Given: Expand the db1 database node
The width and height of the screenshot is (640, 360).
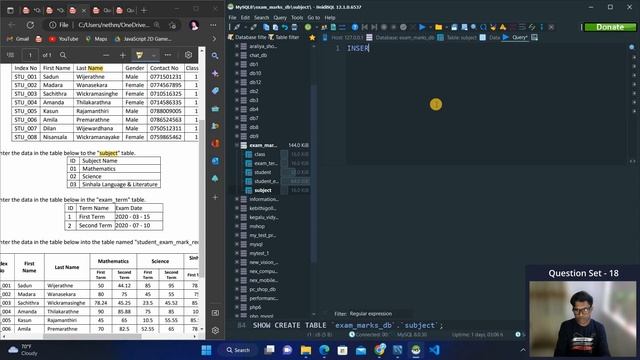Looking at the screenshot, I should [237, 64].
